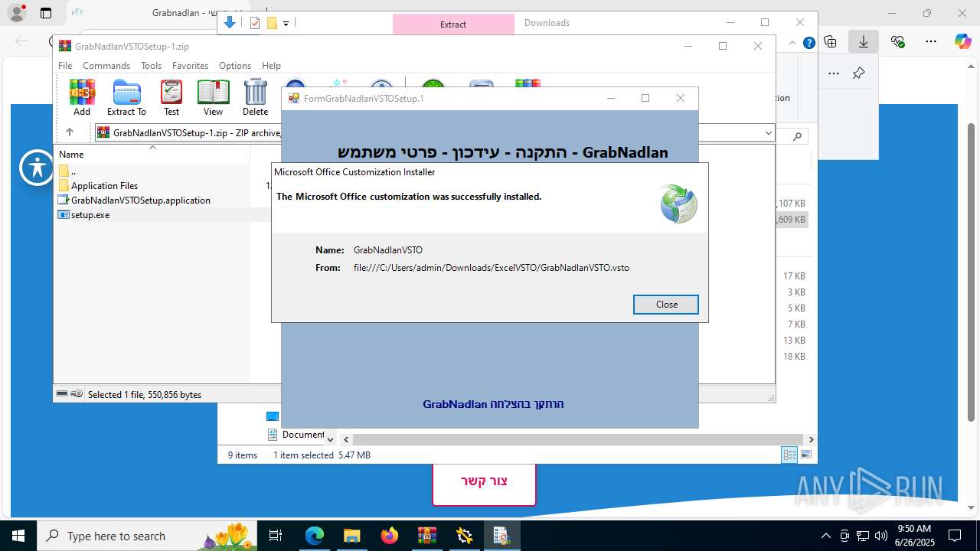Click the volume icon in system tray
This screenshot has width=980, height=551.
click(x=881, y=536)
